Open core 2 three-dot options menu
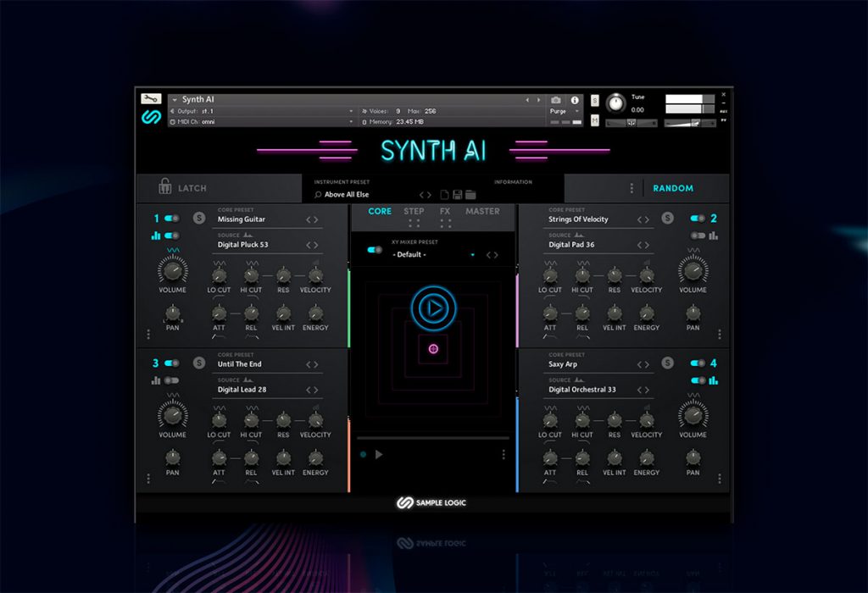The image size is (868, 593). [x=719, y=334]
